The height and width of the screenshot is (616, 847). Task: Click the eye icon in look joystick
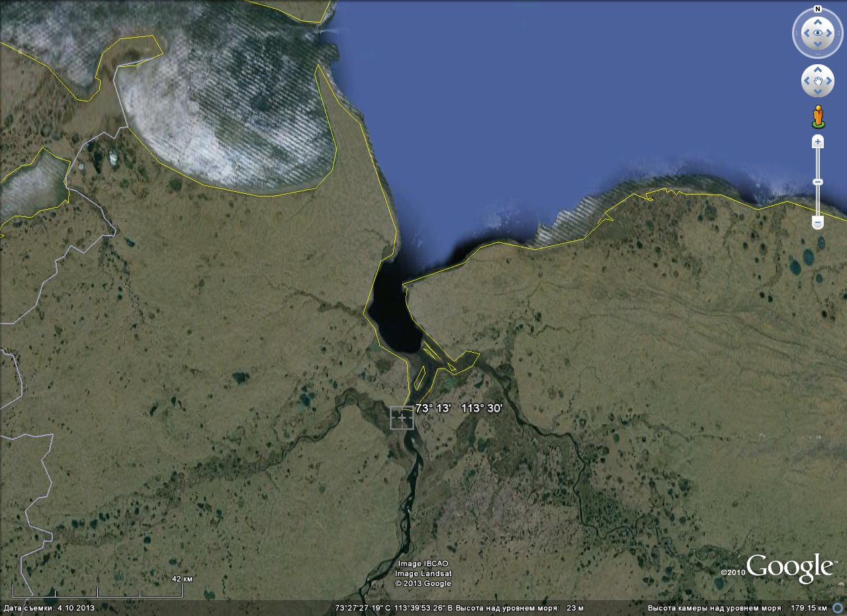click(818, 32)
